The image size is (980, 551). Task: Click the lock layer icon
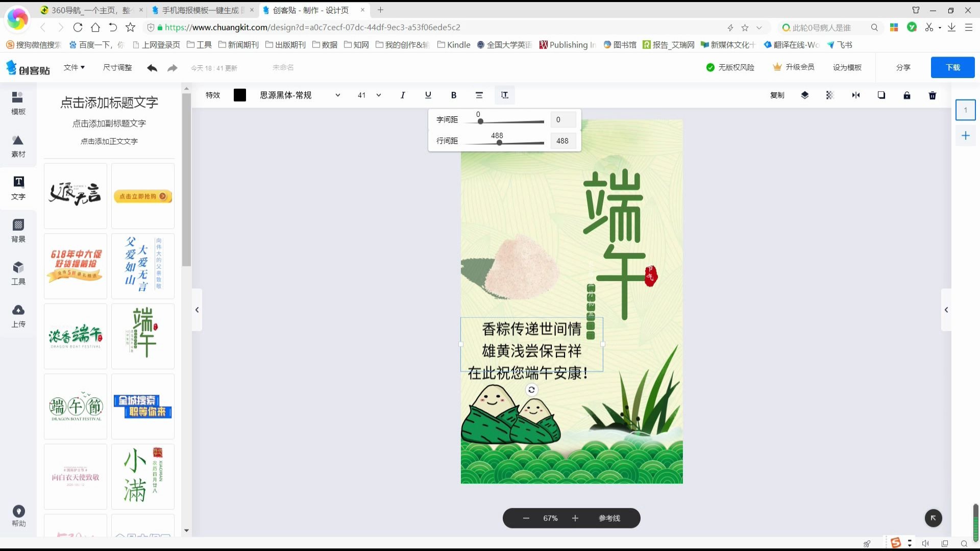pyautogui.click(x=906, y=95)
